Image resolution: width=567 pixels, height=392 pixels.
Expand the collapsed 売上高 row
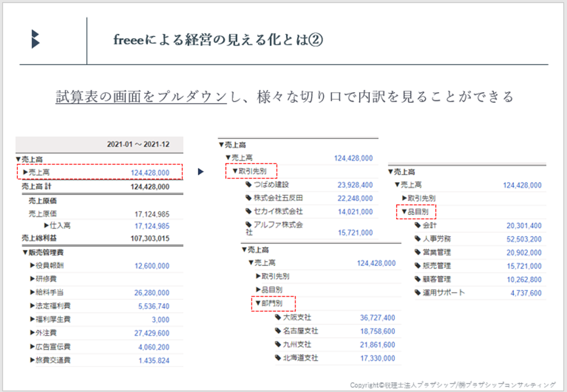[26, 172]
